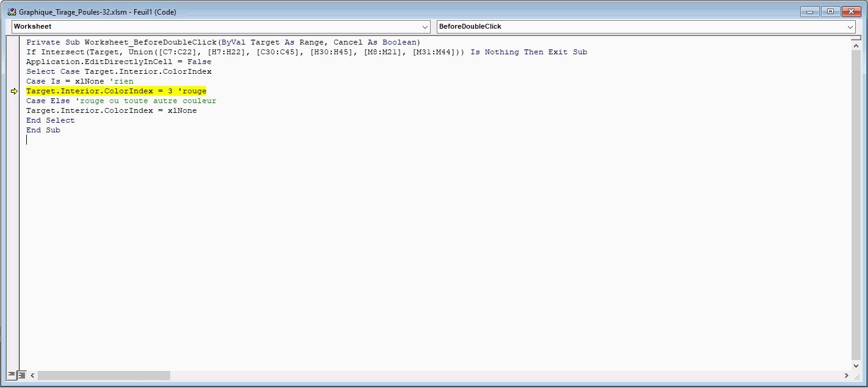Click 'Application.EditDirectlyInCell = False' line

click(119, 62)
